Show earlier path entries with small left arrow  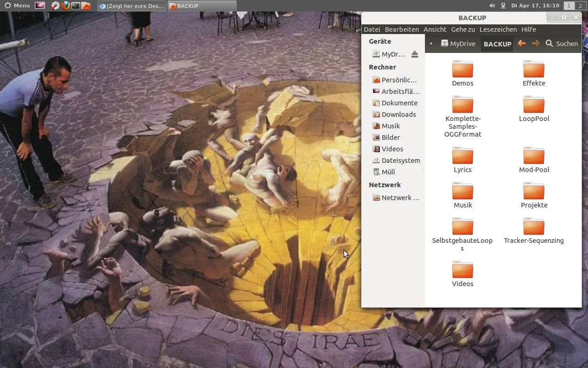point(431,43)
